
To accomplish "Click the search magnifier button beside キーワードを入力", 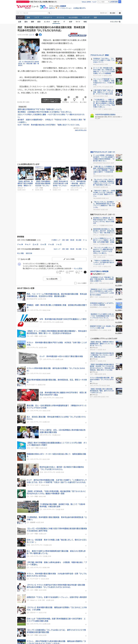I will pos(49,13).
